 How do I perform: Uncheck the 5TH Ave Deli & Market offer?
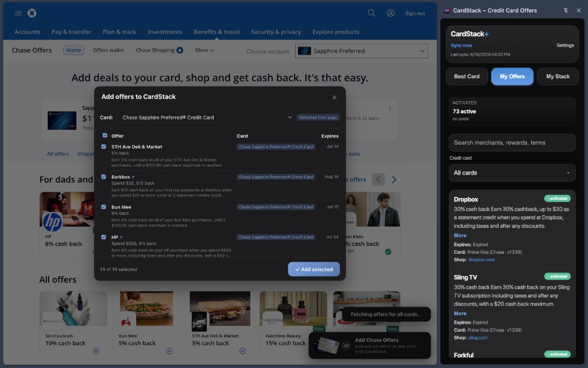tap(103, 146)
